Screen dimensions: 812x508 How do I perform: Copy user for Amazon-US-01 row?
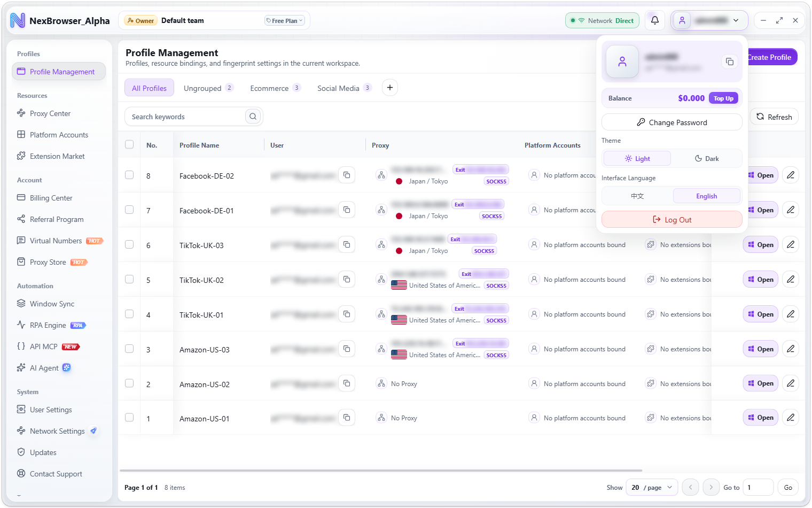point(347,418)
